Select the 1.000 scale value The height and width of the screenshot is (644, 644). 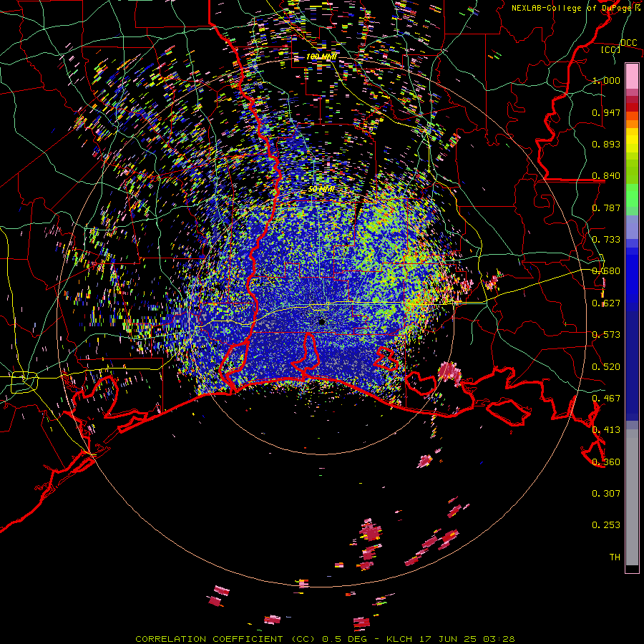click(606, 80)
